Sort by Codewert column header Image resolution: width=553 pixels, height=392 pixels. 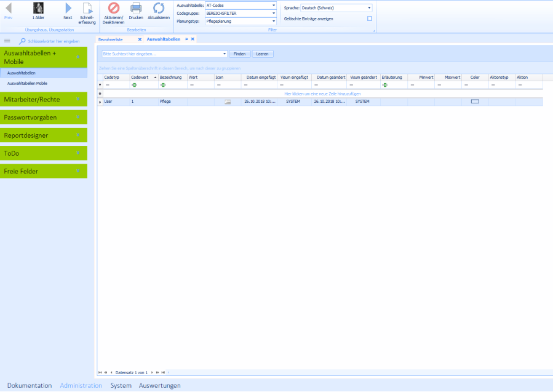pos(143,78)
